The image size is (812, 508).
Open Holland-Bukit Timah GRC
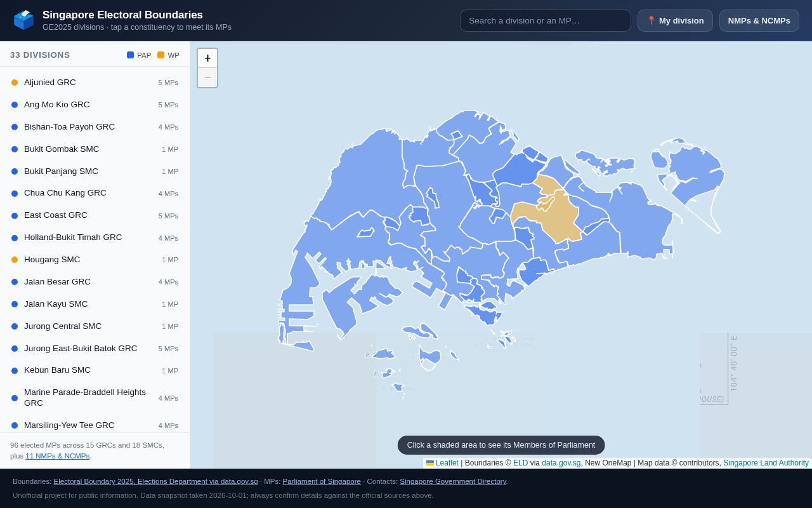coord(95,237)
